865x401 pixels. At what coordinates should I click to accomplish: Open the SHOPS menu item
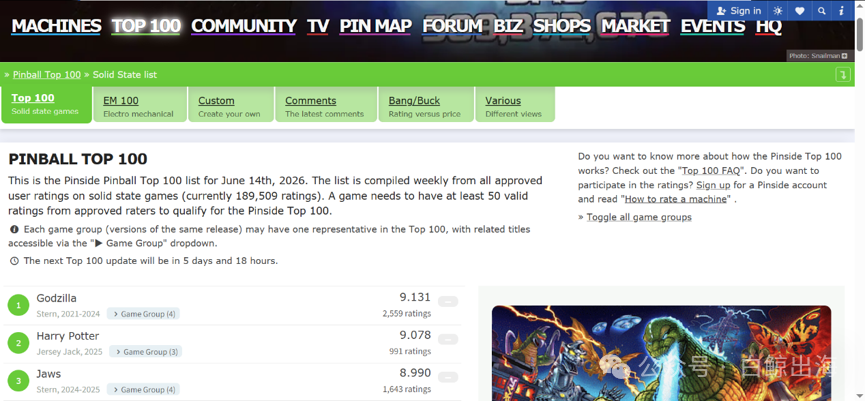pos(562,26)
